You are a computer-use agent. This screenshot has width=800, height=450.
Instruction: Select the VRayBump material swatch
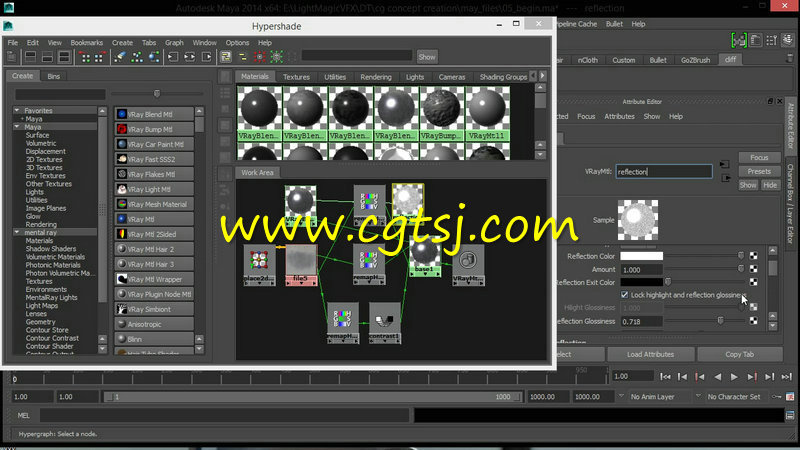click(x=441, y=113)
